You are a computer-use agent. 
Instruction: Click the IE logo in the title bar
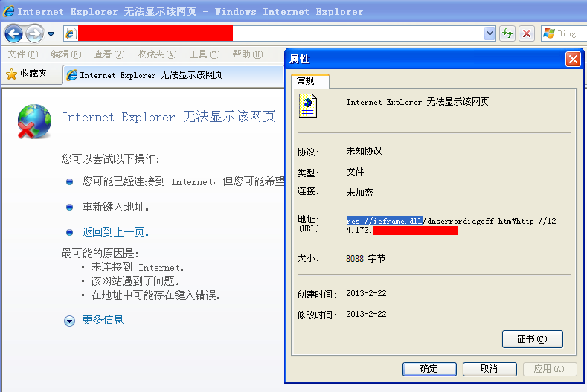coord(9,11)
